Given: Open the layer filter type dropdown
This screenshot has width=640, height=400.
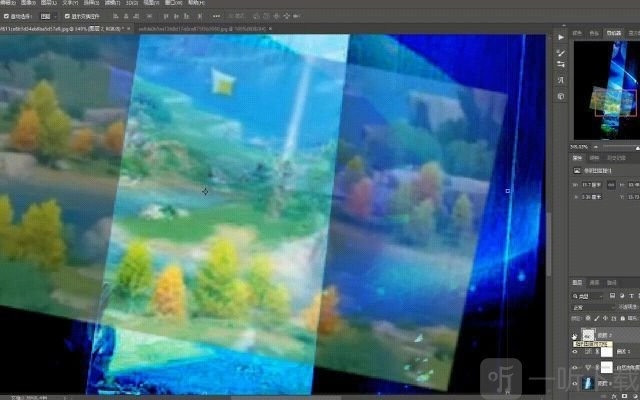Looking at the screenshot, I should [585, 295].
